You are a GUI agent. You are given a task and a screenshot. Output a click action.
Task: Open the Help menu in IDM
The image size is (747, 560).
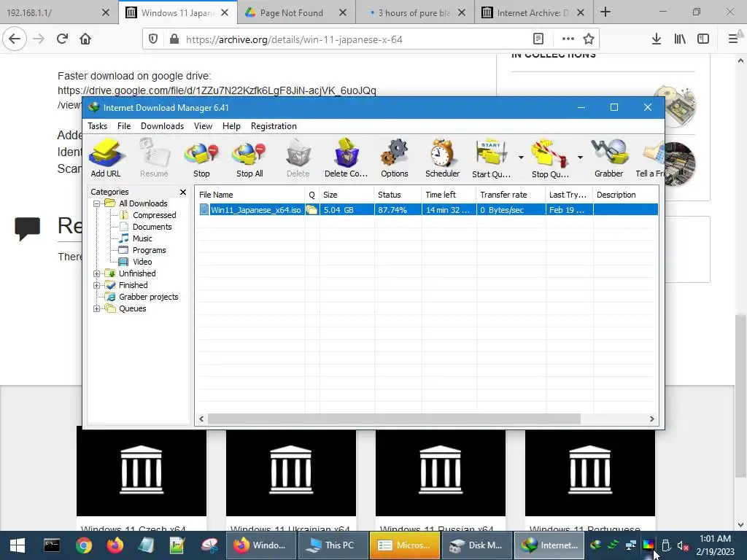point(231,126)
